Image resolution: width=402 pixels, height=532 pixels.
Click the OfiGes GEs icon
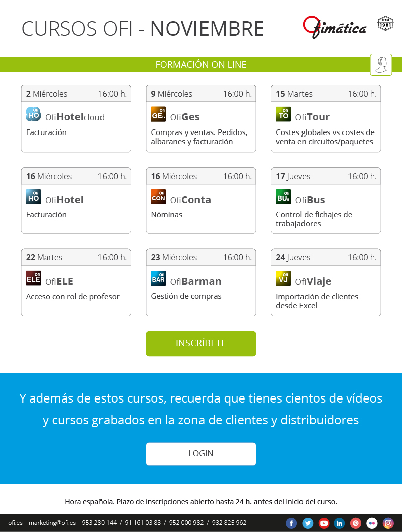158,114
